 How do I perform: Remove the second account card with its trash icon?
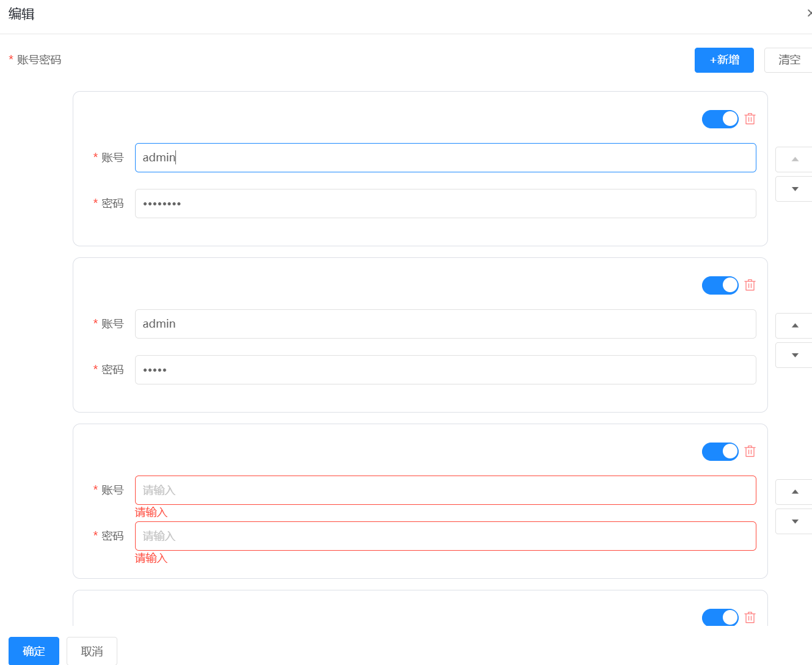[x=750, y=285]
